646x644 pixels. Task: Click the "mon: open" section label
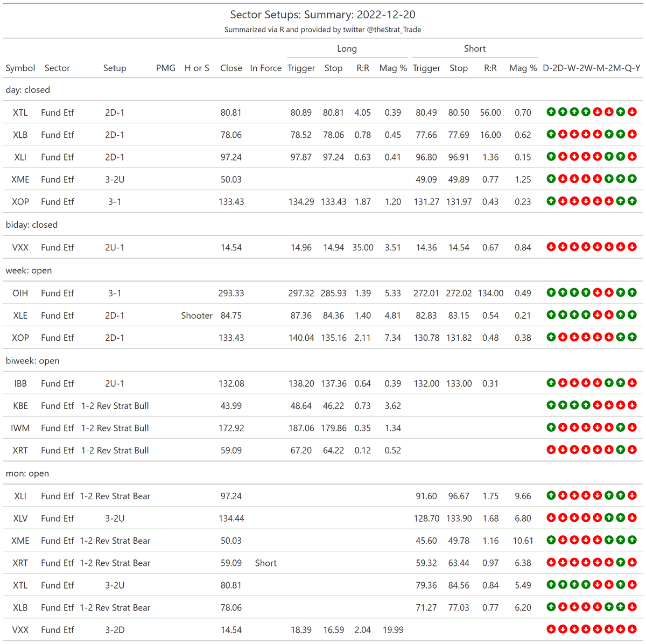(27, 473)
